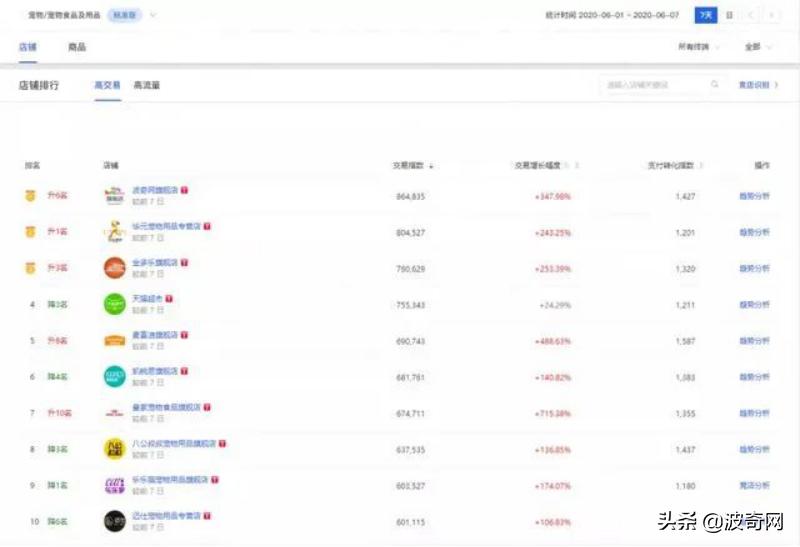
Task: Open the orange round logo of rank 3 store
Action: (115, 268)
